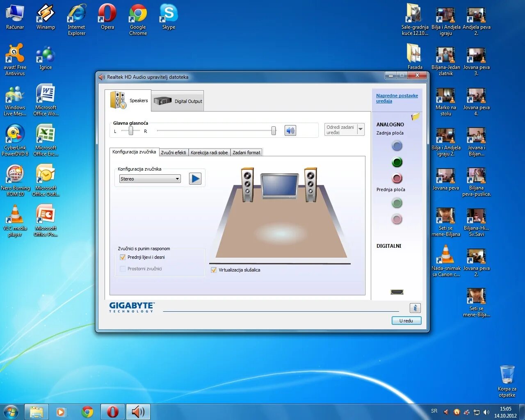
Task: Open Skype desktop shortcut
Action: [169, 17]
